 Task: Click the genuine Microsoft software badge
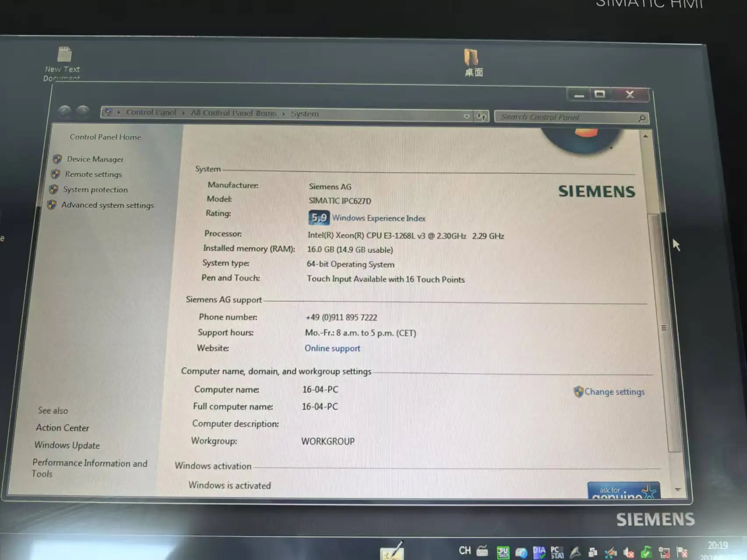pyautogui.click(x=624, y=491)
